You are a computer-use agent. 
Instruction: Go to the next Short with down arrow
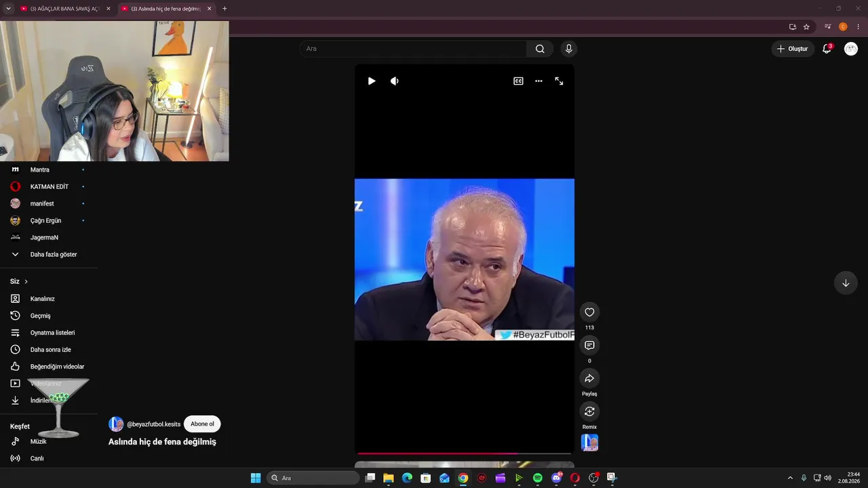(846, 283)
